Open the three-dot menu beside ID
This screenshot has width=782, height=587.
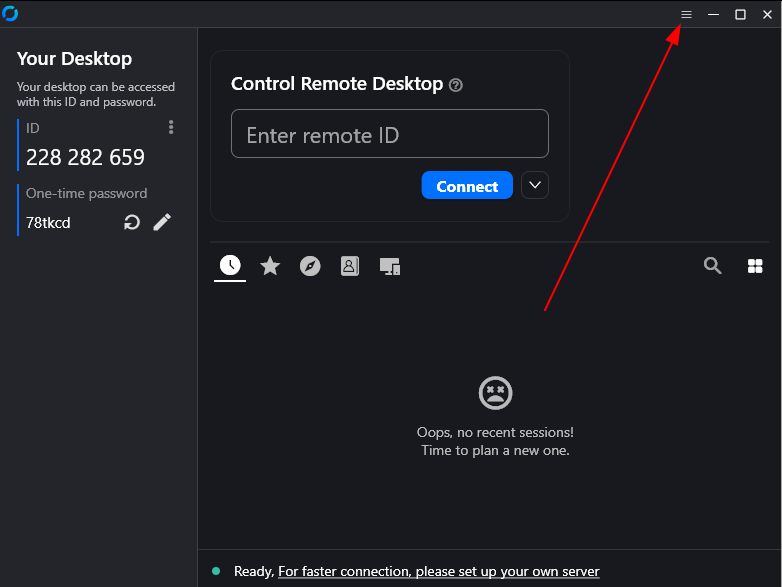point(171,127)
